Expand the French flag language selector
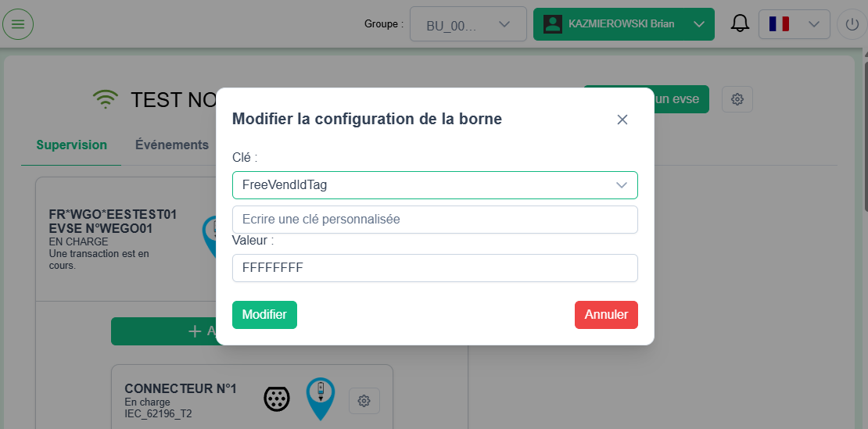Image resolution: width=868 pixels, height=429 pixels. pyautogui.click(x=793, y=24)
